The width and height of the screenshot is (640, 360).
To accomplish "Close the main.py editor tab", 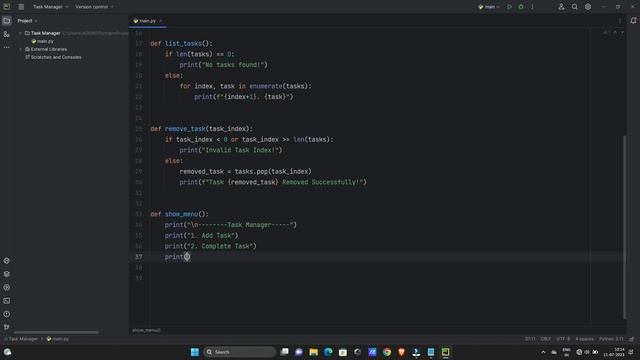I will [161, 21].
